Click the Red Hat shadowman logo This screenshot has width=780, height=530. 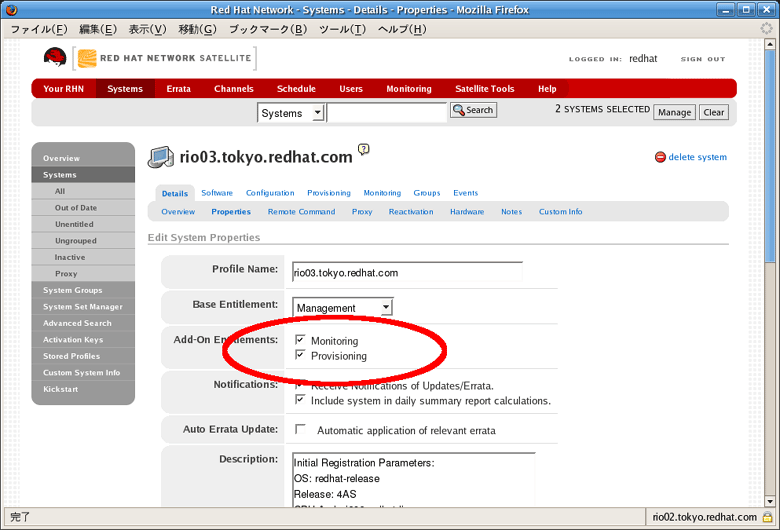point(55,57)
